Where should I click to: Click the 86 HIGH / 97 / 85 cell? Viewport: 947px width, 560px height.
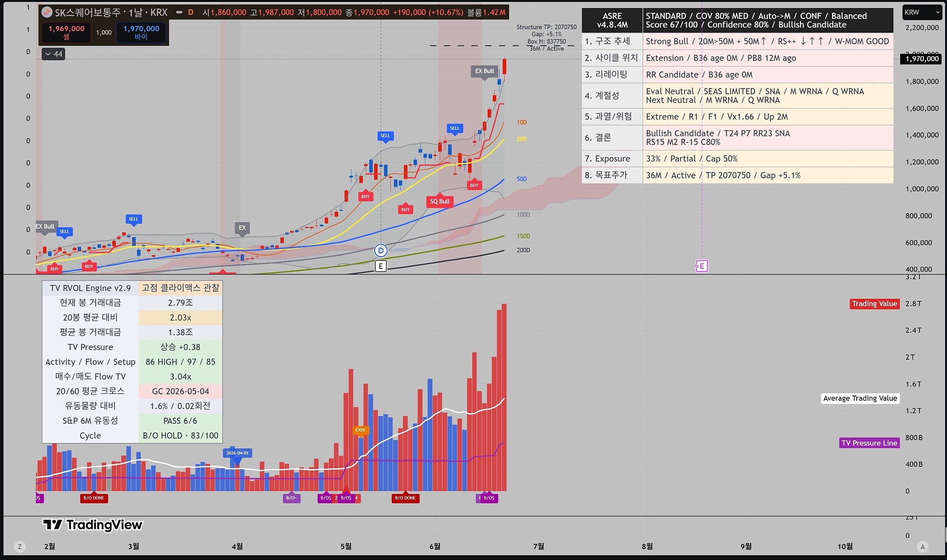pos(181,362)
